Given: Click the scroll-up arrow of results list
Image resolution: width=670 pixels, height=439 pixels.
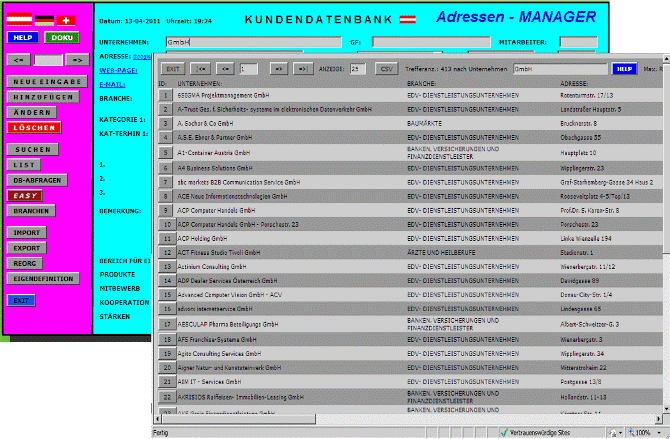Looking at the screenshot, I should click(x=667, y=58).
